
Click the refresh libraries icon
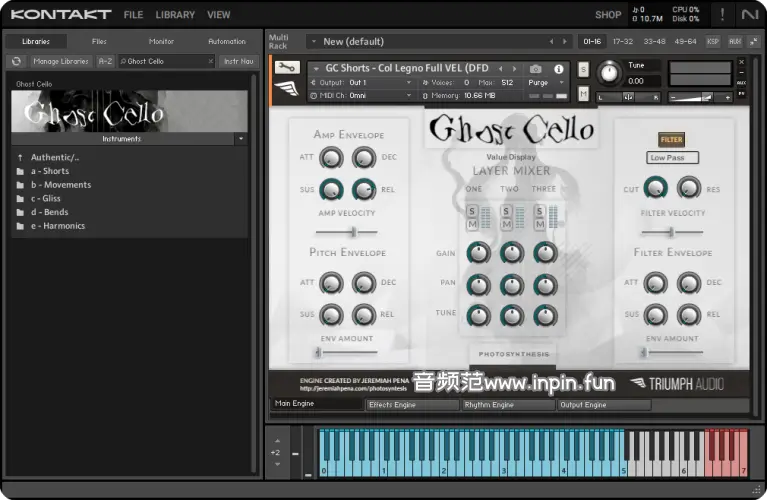click(16, 61)
